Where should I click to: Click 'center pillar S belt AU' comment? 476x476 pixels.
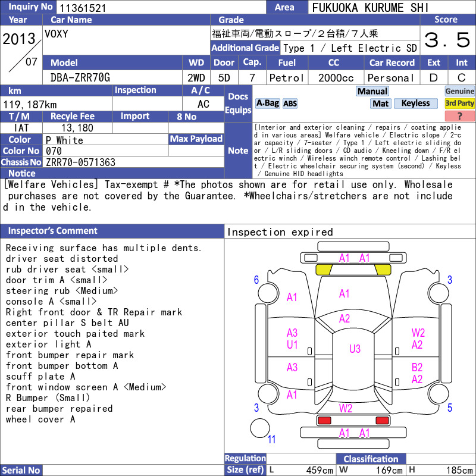click(67, 322)
